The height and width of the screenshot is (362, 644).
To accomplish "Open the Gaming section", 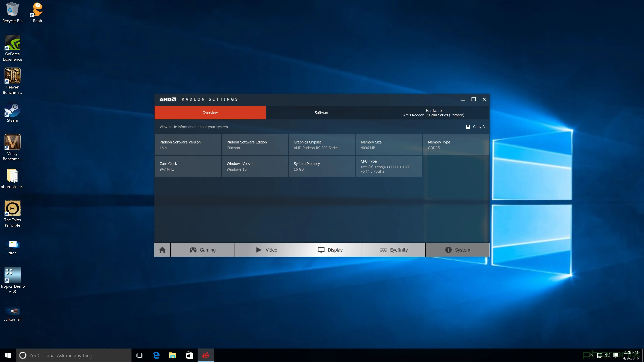I will [202, 250].
